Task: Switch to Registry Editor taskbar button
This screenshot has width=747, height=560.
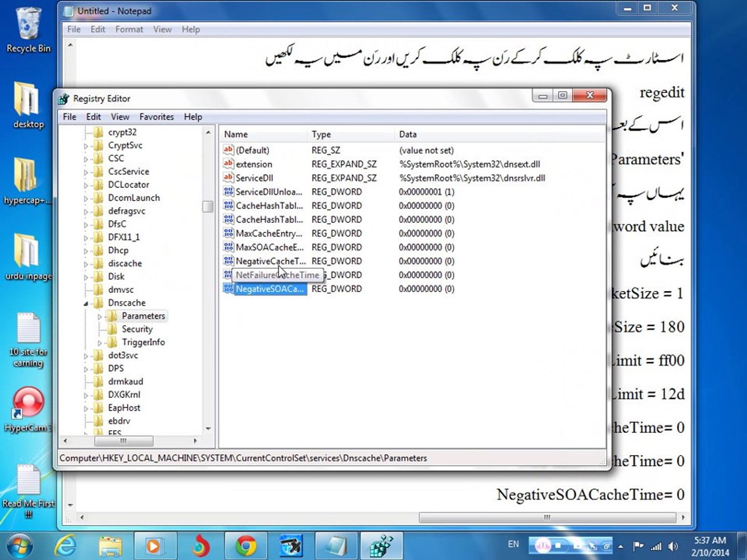Action: coord(381,546)
